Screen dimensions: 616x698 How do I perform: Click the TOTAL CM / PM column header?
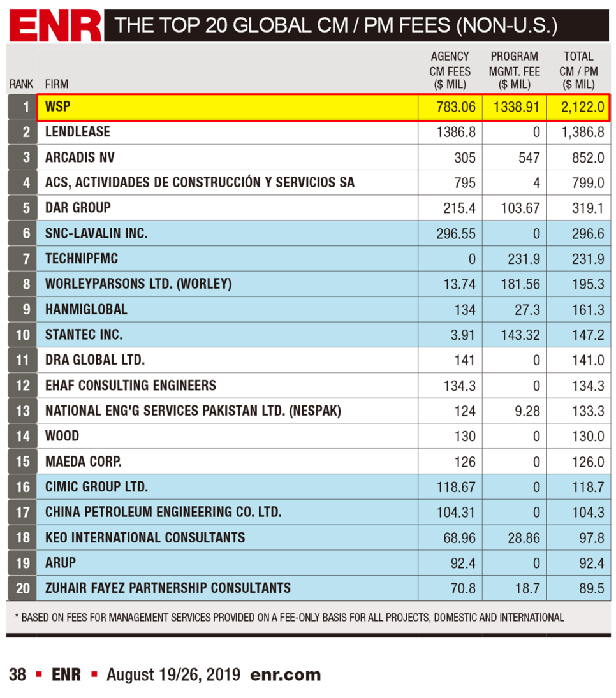click(578, 70)
